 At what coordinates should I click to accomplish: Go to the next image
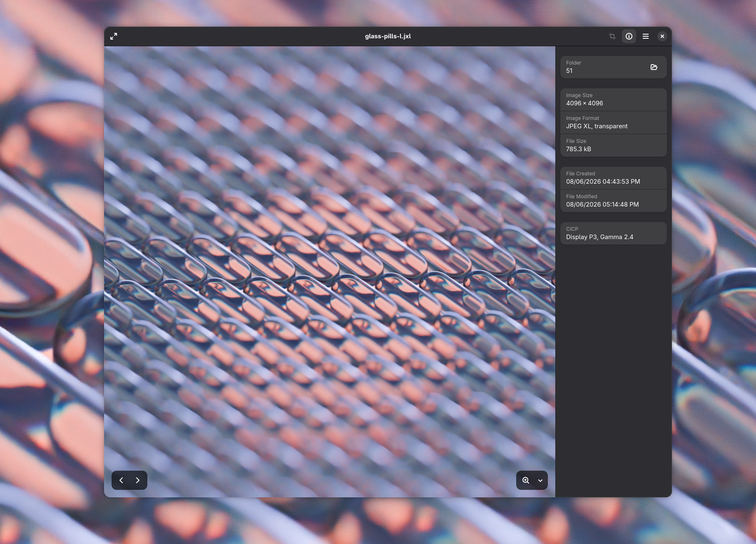(138, 480)
